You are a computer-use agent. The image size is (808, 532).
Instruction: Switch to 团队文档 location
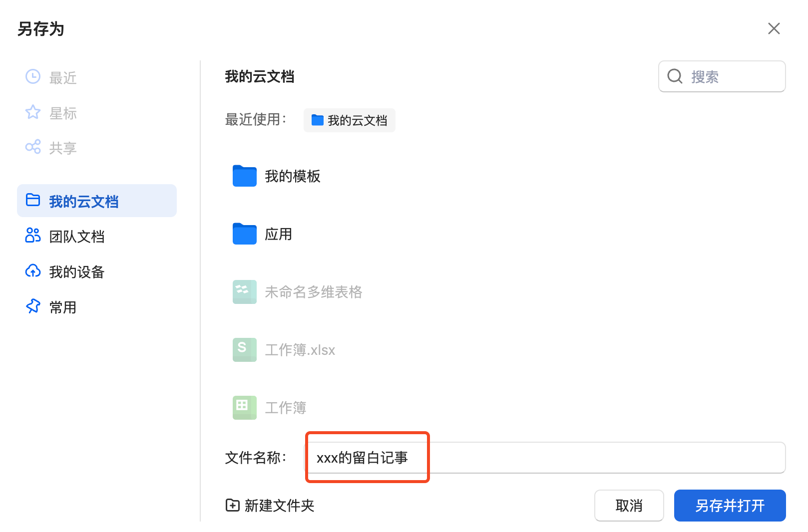pyautogui.click(x=97, y=236)
